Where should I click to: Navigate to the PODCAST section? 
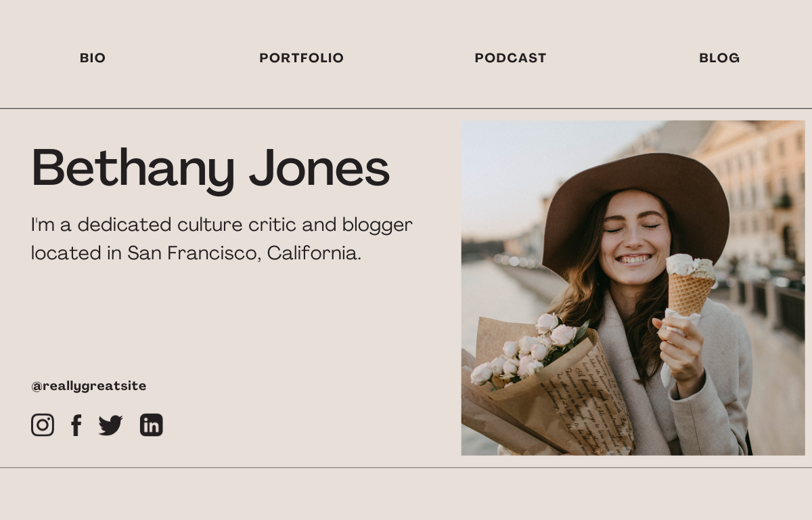pos(510,58)
